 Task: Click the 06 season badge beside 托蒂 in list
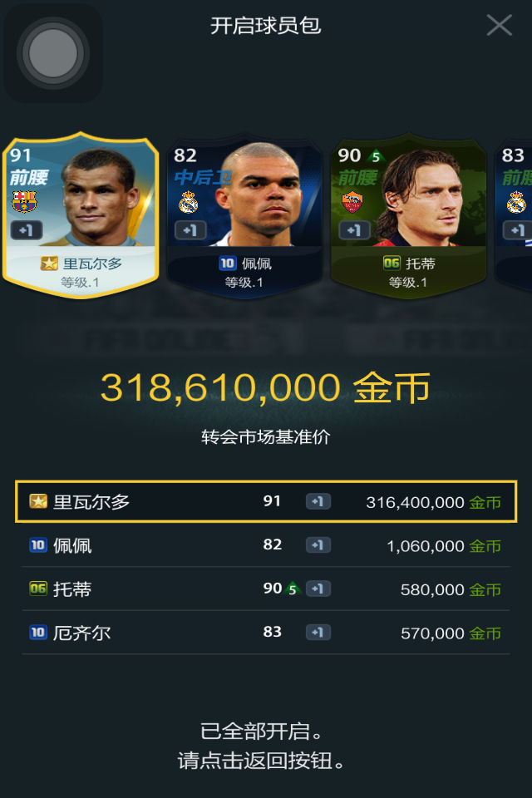click(x=38, y=589)
